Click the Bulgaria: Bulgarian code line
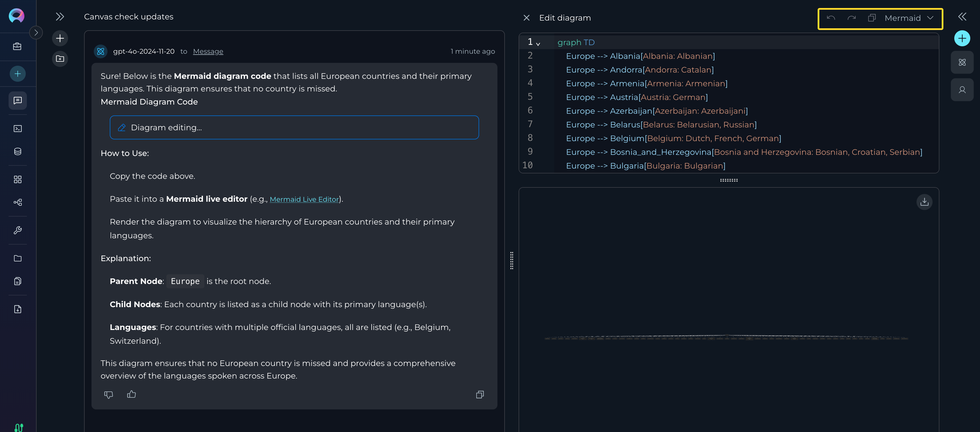 pos(645,165)
